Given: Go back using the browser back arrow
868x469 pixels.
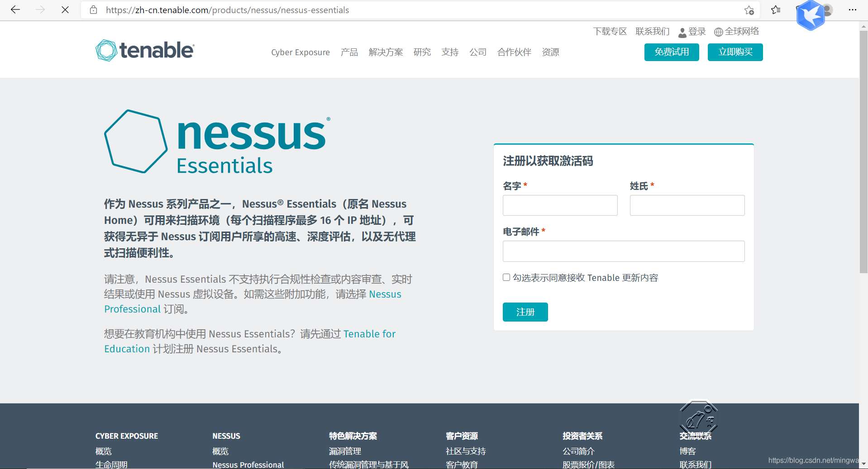Looking at the screenshot, I should pyautogui.click(x=15, y=9).
